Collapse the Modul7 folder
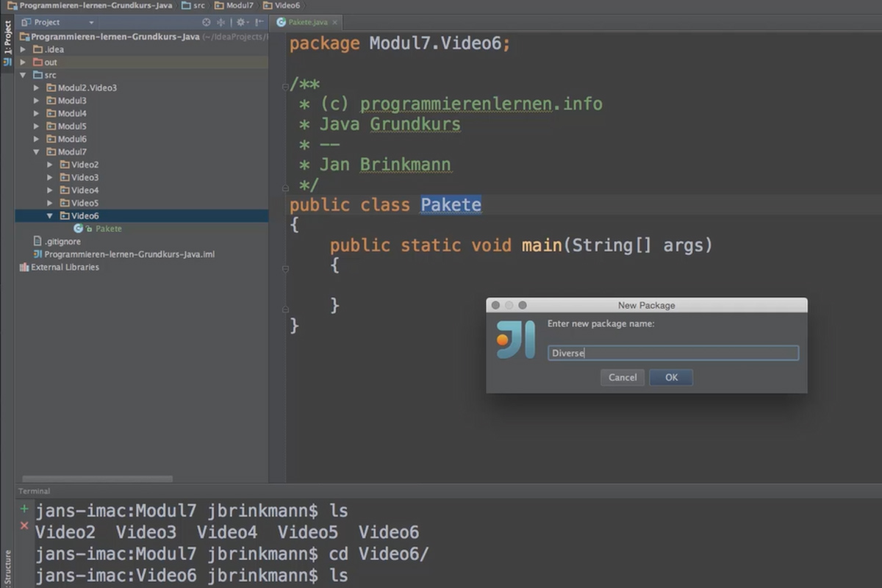 (x=36, y=152)
